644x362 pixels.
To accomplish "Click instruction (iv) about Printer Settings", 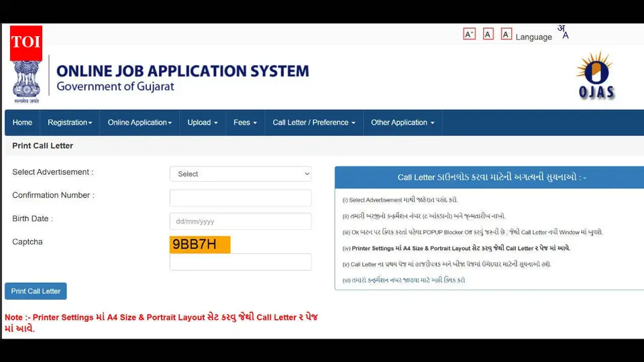I will pos(456,248).
